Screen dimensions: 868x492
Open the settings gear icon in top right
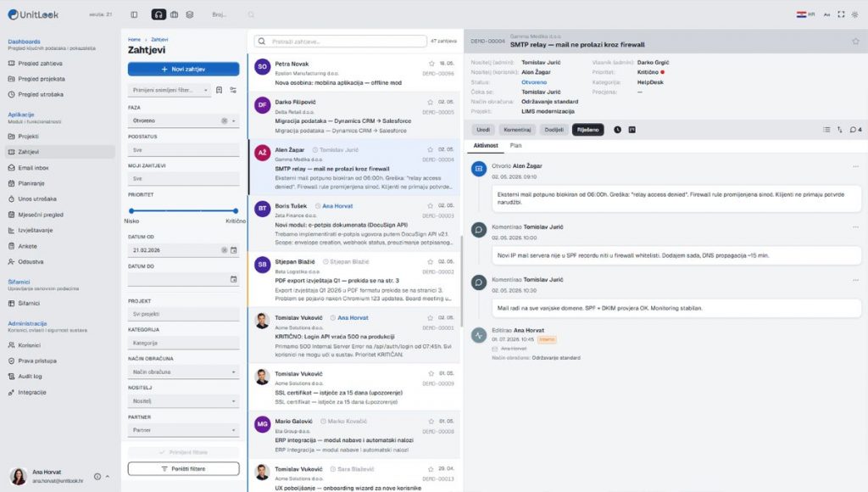(854, 14)
